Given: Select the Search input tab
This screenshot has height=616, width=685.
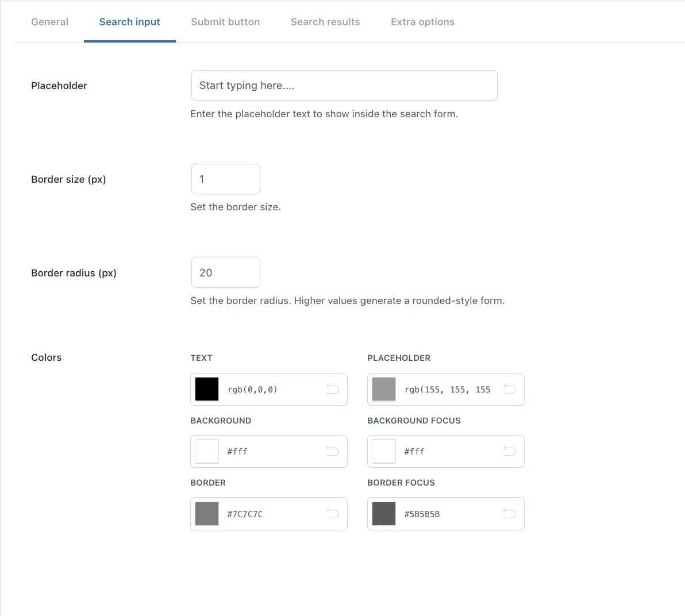Looking at the screenshot, I should click(x=130, y=22).
